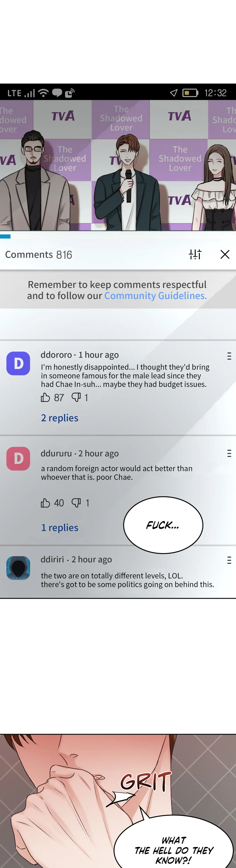Viewport: 236px width, 868px height.
Task: Like ddororo's comment with thumbs up
Action: [45, 398]
